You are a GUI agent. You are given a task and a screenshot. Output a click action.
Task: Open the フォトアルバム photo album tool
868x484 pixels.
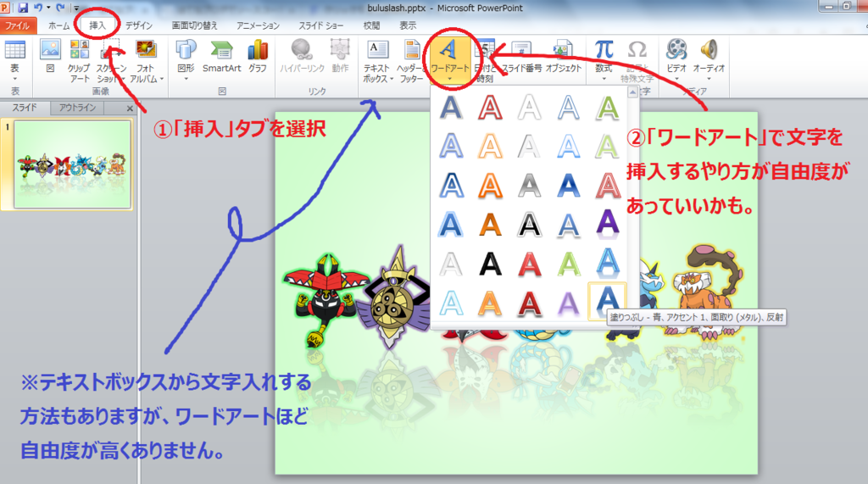[x=146, y=61]
